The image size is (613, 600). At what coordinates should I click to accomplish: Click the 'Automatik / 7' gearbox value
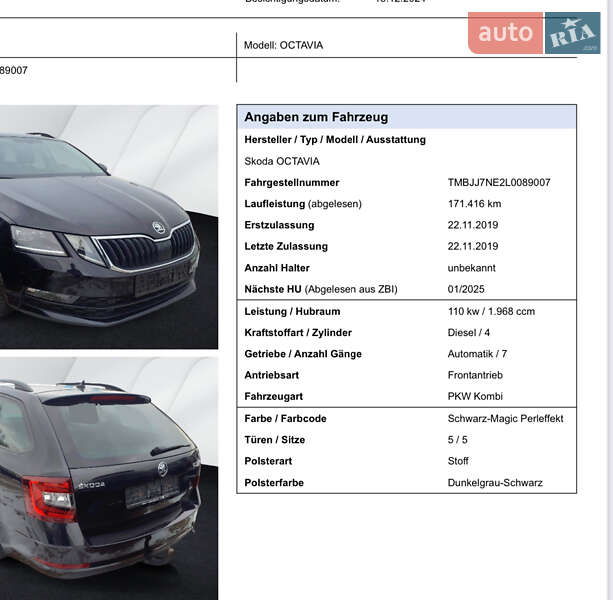tap(477, 354)
